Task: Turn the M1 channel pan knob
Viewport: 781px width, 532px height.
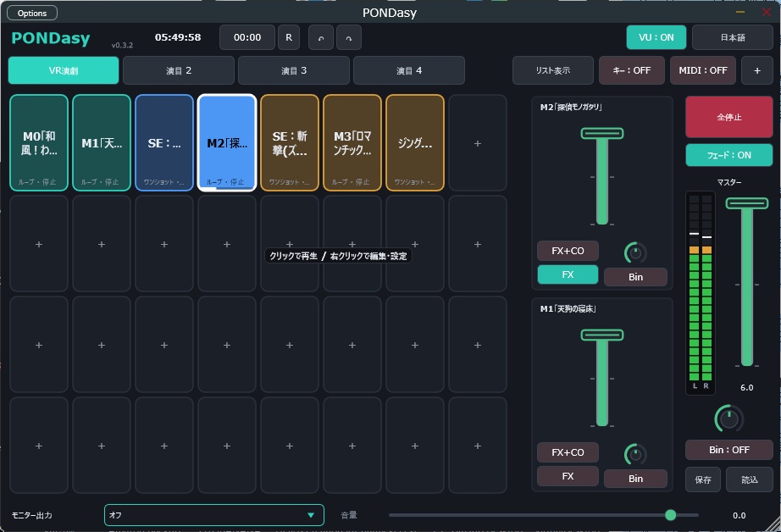Action: [635, 454]
